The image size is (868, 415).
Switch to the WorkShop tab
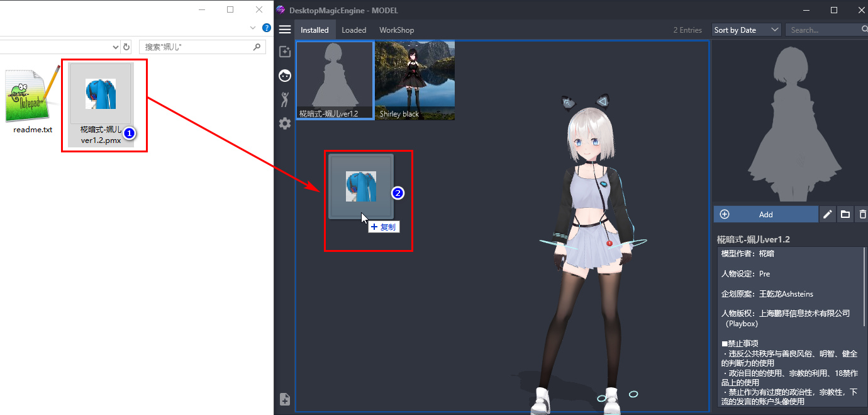point(397,30)
